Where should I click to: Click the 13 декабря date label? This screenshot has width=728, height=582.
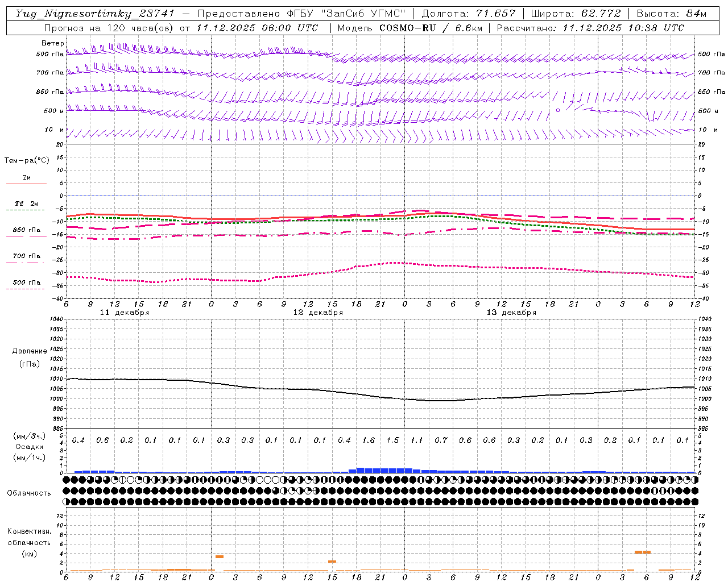[511, 313]
